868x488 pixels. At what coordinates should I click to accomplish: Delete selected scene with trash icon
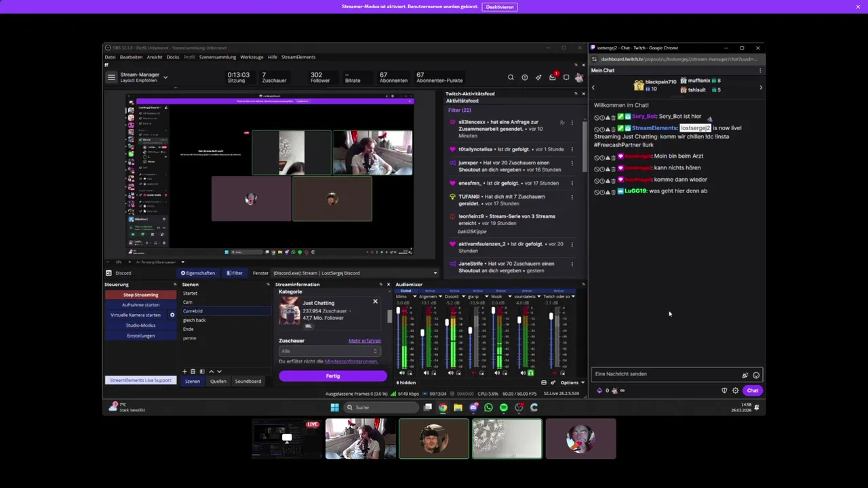(x=193, y=371)
